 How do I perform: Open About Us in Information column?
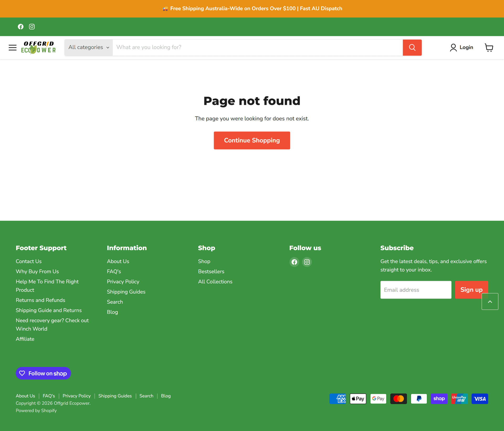(x=118, y=261)
